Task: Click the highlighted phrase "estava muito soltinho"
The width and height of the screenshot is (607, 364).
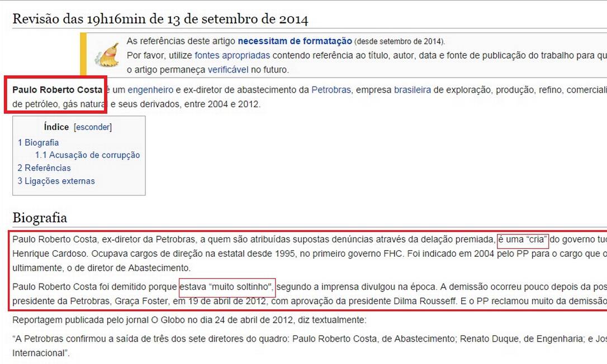Action: (227, 288)
